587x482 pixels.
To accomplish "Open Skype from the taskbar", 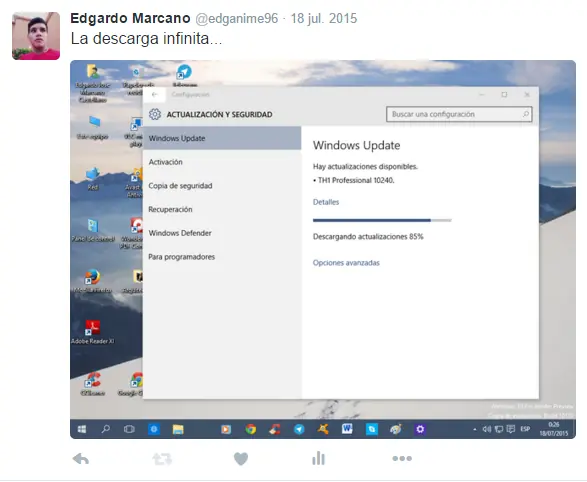I will pyautogui.click(x=372, y=429).
